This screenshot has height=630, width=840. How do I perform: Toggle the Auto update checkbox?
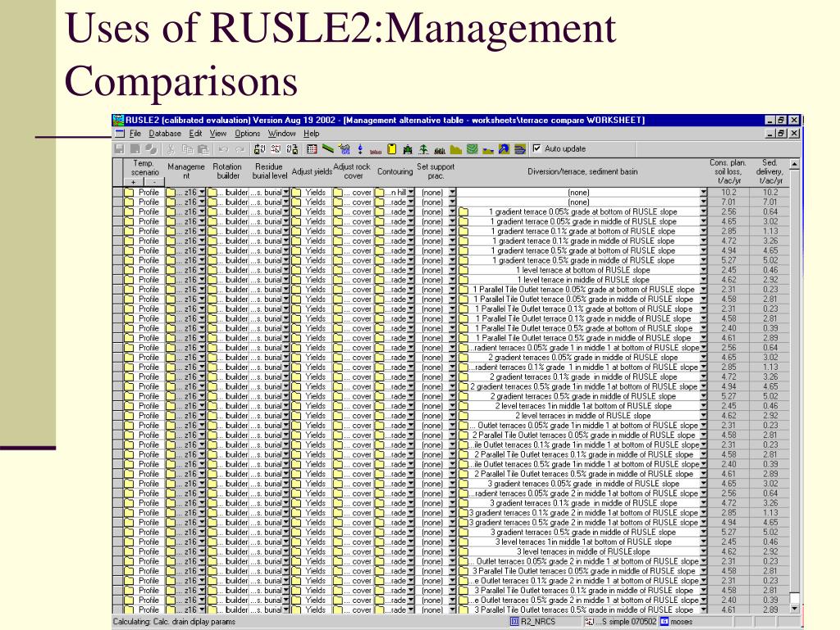click(x=536, y=148)
